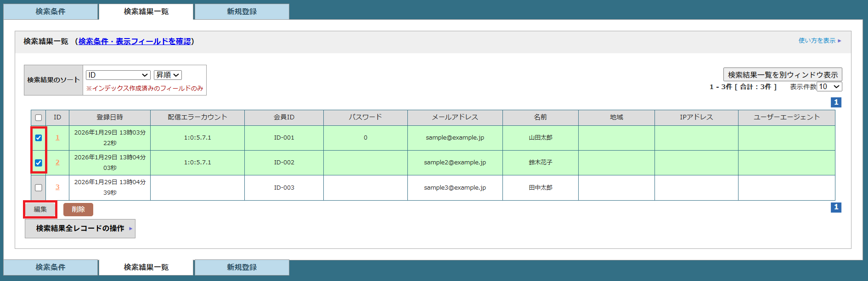
Task: Click the bottom 新規登録 tab
Action: pyautogui.click(x=242, y=267)
